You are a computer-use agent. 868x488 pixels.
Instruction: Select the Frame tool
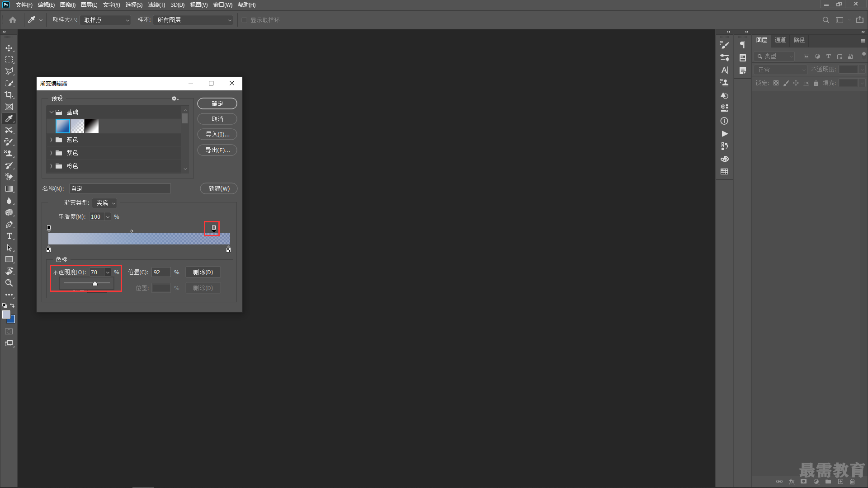9,107
